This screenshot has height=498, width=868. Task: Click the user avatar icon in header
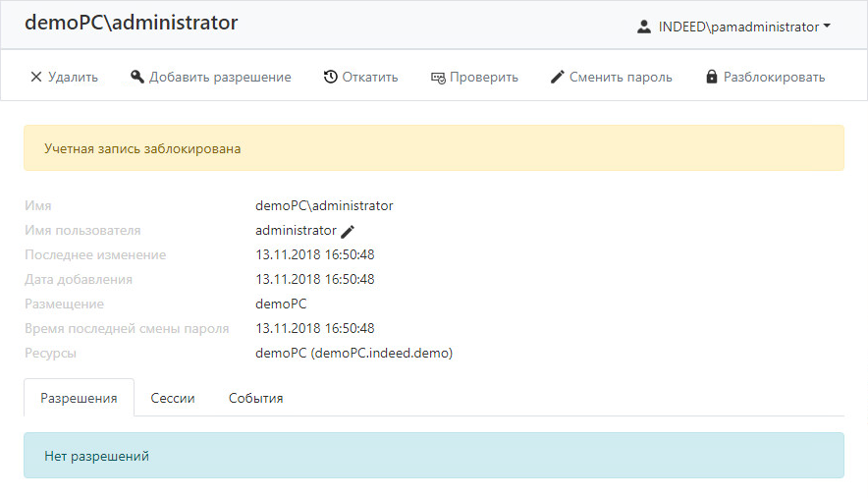pos(644,27)
